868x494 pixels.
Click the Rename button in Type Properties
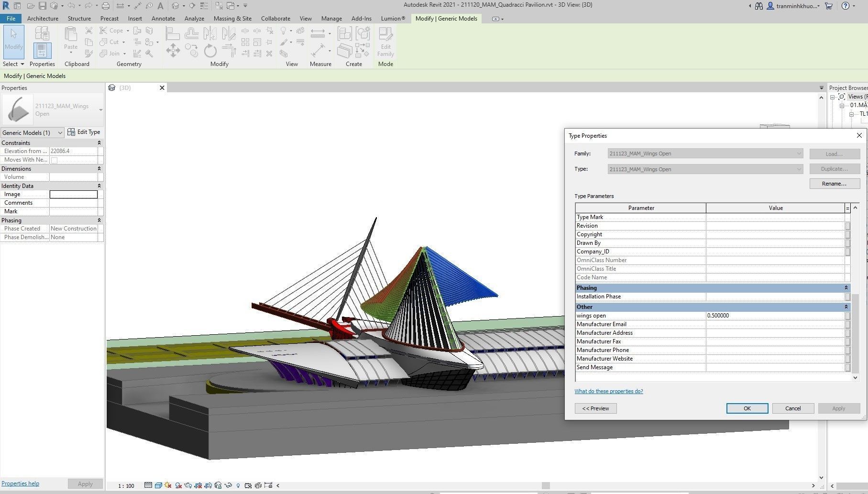pos(834,184)
